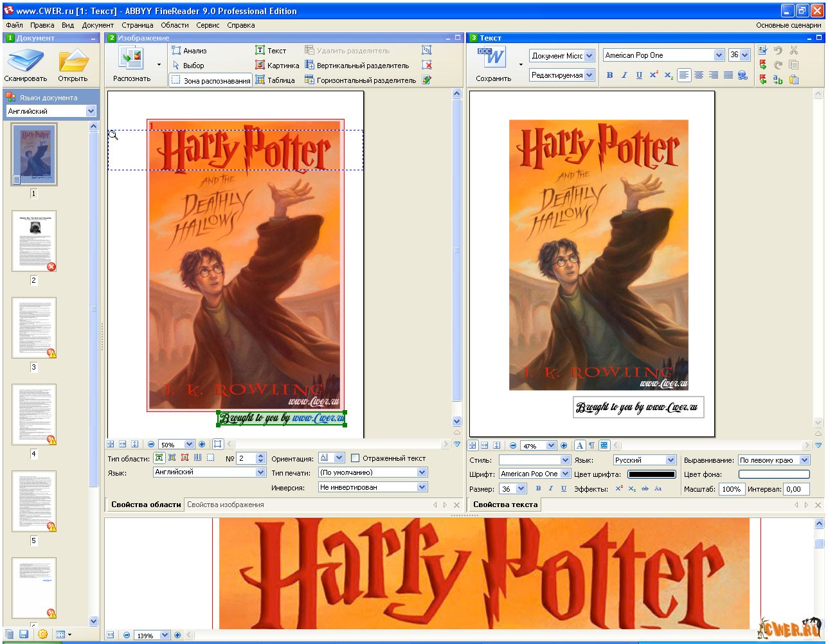Open the Области menu
This screenshot has height=644, width=828.
click(x=174, y=25)
